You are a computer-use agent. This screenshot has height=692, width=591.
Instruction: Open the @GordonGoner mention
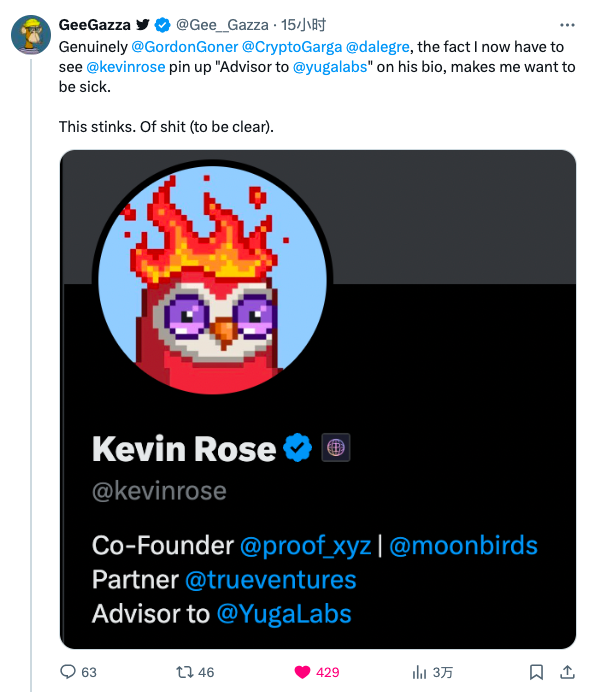pyautogui.click(x=184, y=47)
